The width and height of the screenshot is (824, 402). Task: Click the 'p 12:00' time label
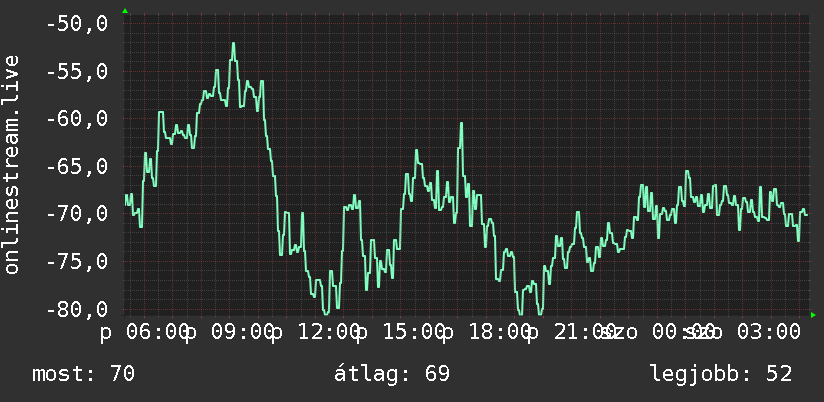click(315, 333)
